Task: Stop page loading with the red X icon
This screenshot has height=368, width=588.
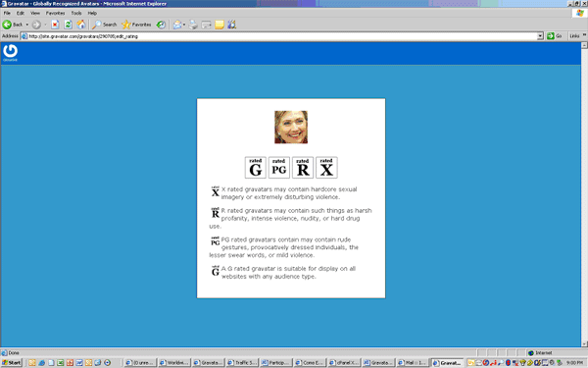Action: [x=55, y=25]
